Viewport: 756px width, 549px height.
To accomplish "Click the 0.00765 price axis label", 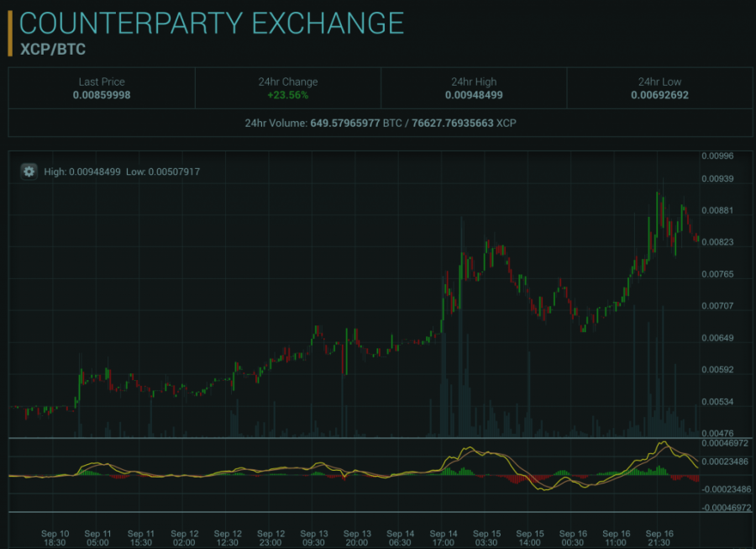I will click(x=717, y=274).
